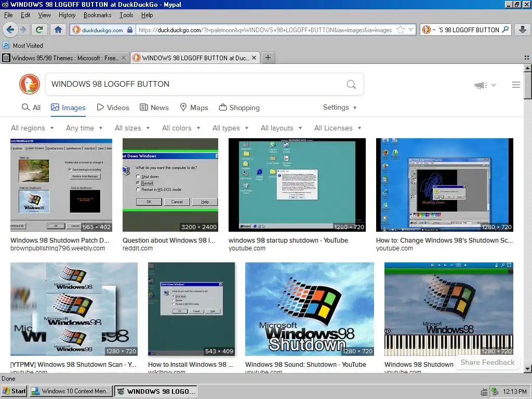This screenshot has width=532, height=399.
Task: Show all tabs list icon
Action: [527, 58]
